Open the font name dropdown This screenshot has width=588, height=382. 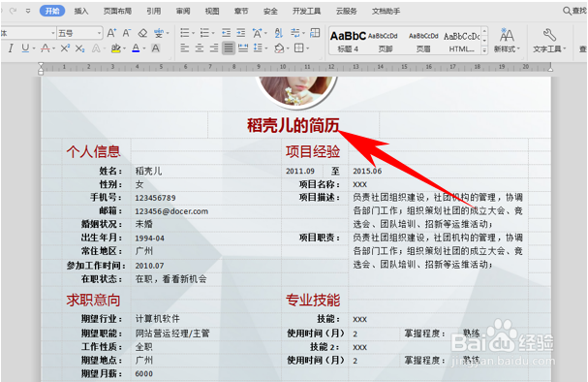pos(53,33)
